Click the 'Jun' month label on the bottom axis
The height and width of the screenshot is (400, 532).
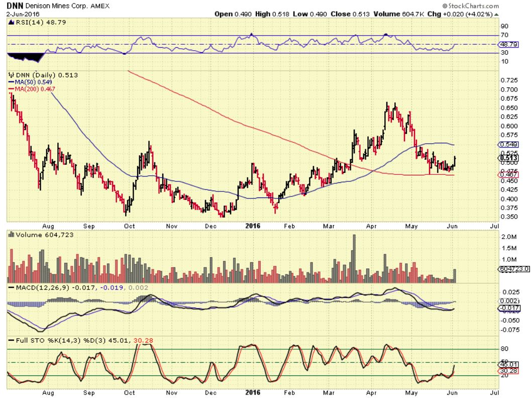tap(452, 393)
